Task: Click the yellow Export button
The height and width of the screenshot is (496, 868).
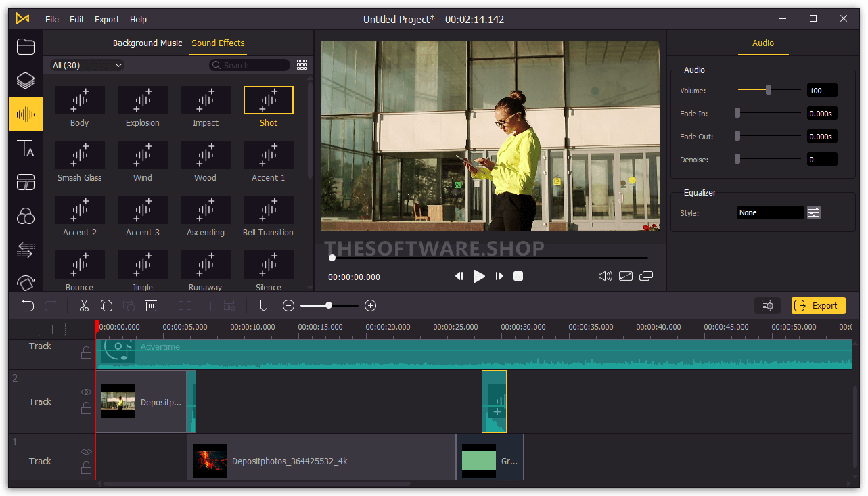Action: click(x=818, y=306)
